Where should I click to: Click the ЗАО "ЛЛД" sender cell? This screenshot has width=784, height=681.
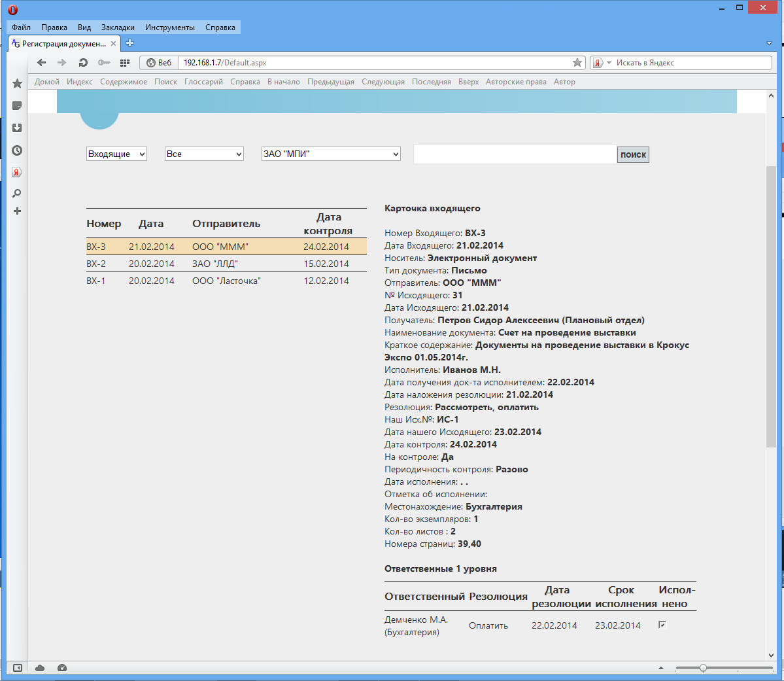[x=215, y=264]
